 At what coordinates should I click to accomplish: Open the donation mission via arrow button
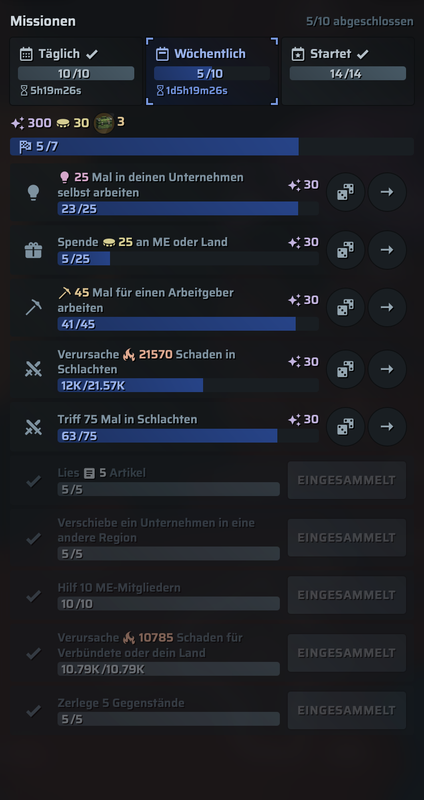(x=387, y=249)
